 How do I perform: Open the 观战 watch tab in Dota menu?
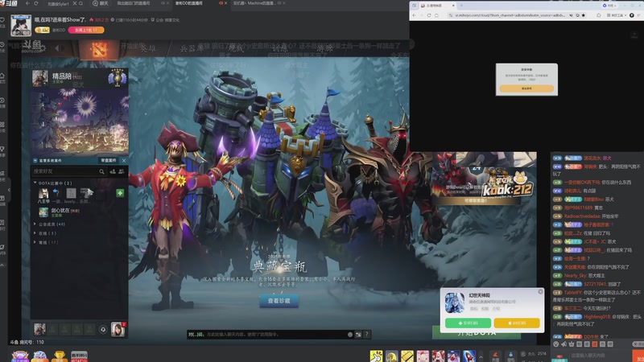click(x=236, y=48)
